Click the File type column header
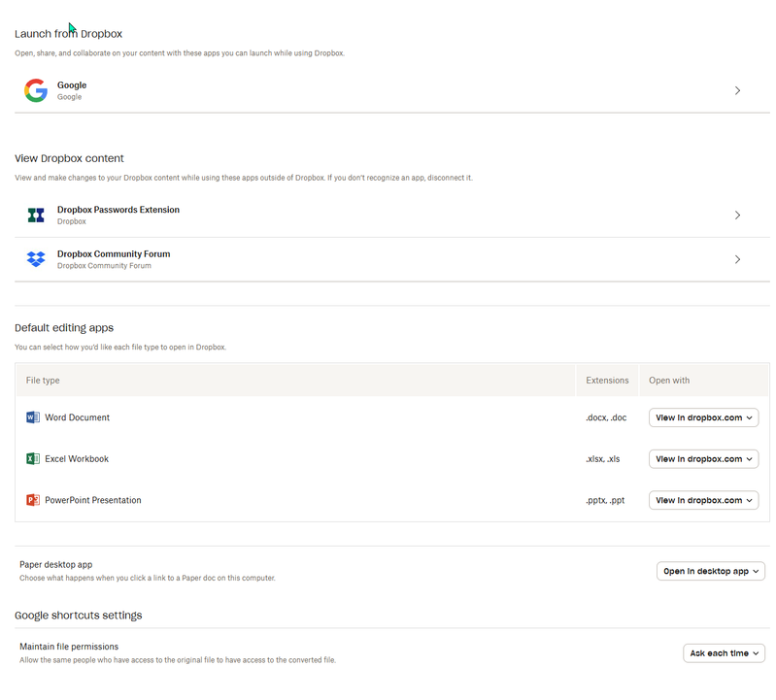This screenshot has height=700, width=776. (x=43, y=381)
